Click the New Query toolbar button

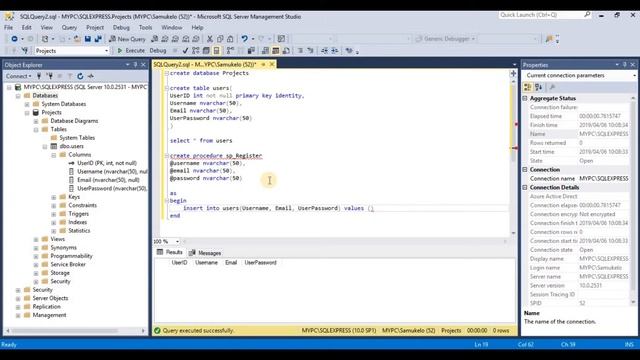pyautogui.click(x=127, y=39)
